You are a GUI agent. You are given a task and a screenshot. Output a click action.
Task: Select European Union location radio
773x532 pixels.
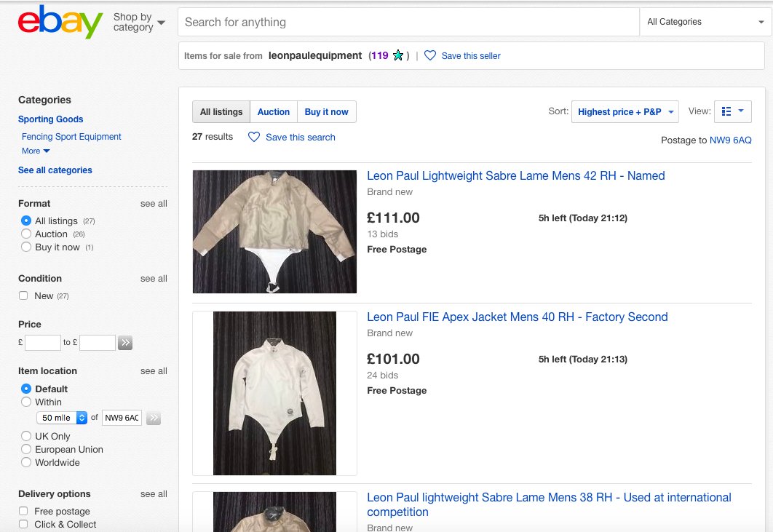(x=26, y=449)
